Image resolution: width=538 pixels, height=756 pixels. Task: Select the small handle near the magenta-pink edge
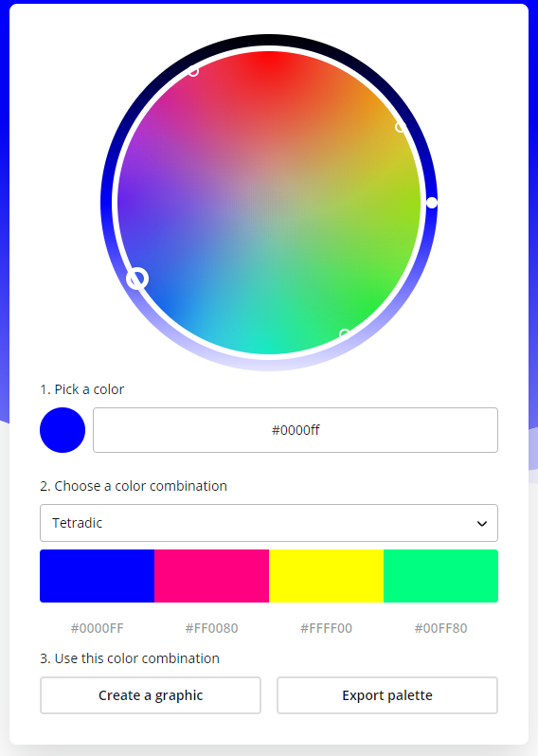[x=193, y=71]
